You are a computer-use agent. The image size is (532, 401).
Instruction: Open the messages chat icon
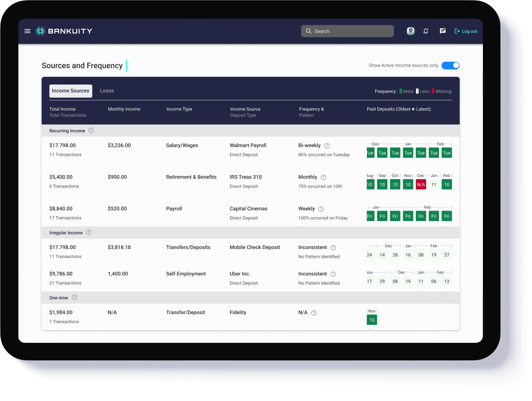click(x=442, y=31)
